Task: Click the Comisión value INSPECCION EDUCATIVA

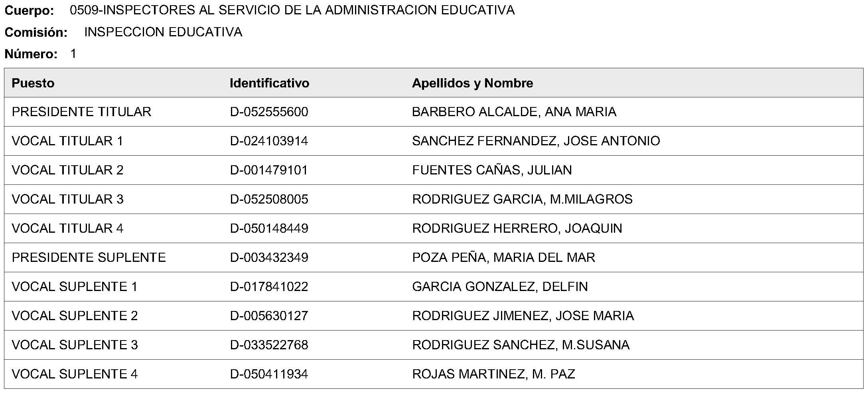Action: click(x=163, y=32)
